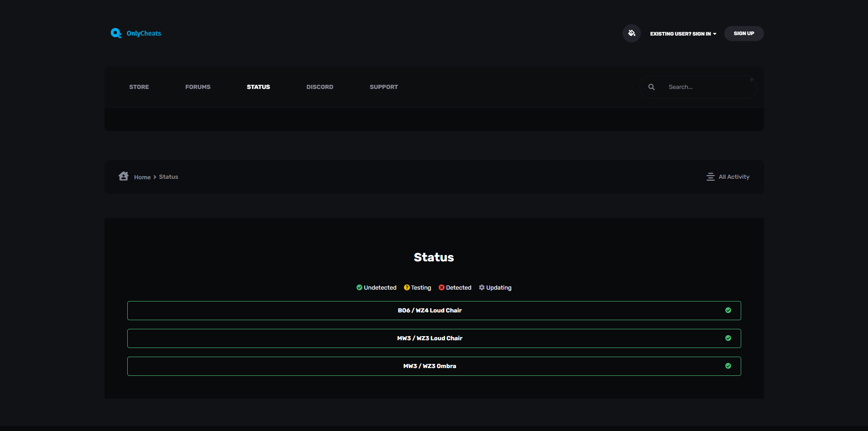Open the MW3 / WZ3 Ombra row
Screen dimensions: 868x431
pyautogui.click(x=434, y=366)
